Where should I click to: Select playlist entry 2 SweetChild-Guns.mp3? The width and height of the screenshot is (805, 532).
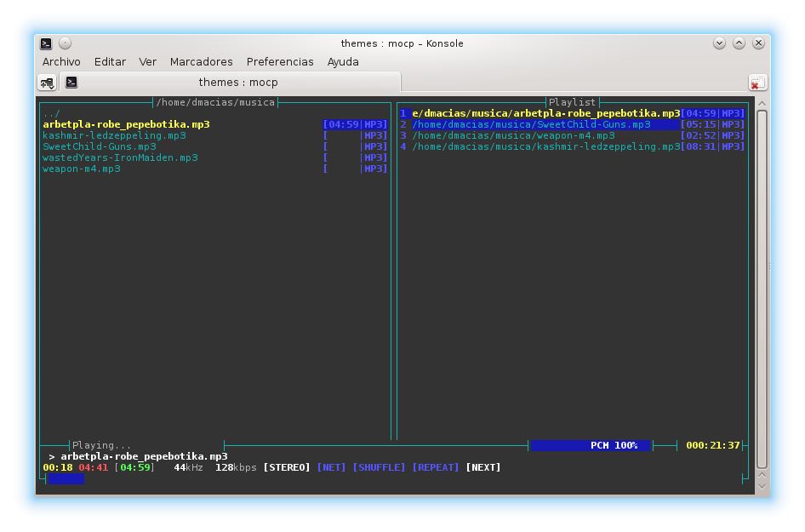coord(573,125)
